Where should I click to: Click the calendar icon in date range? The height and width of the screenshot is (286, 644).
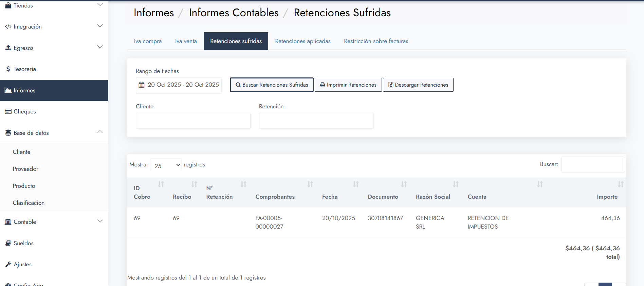[142, 85]
